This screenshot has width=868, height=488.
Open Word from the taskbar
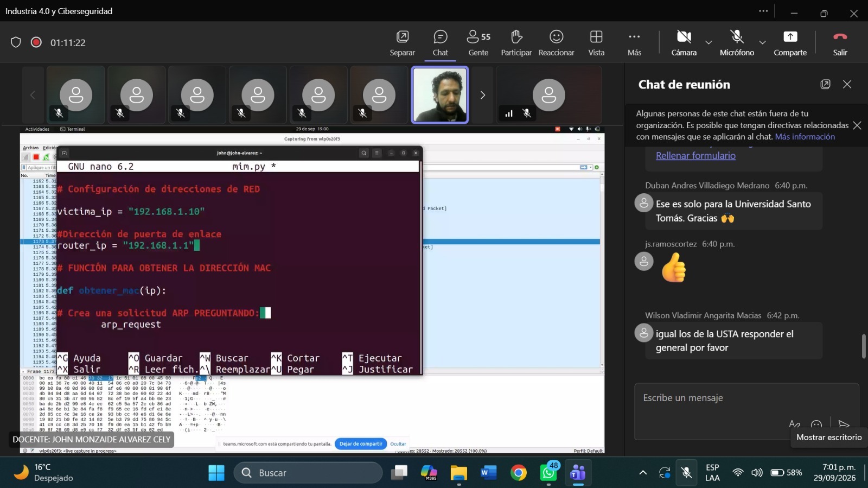[x=489, y=473]
